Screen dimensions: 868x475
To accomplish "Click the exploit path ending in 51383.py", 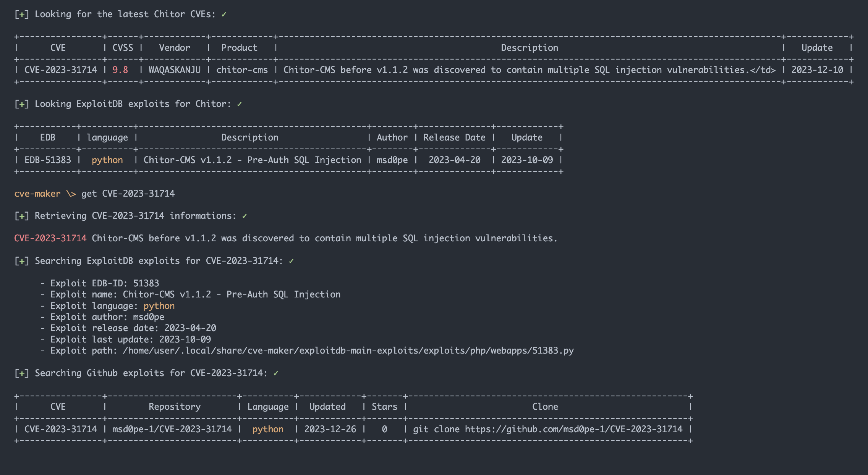I will 348,351.
